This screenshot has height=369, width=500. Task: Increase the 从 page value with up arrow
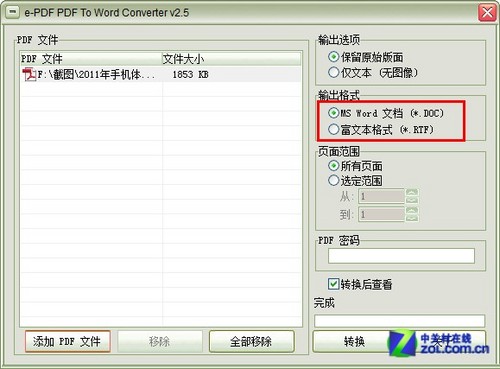(412, 193)
